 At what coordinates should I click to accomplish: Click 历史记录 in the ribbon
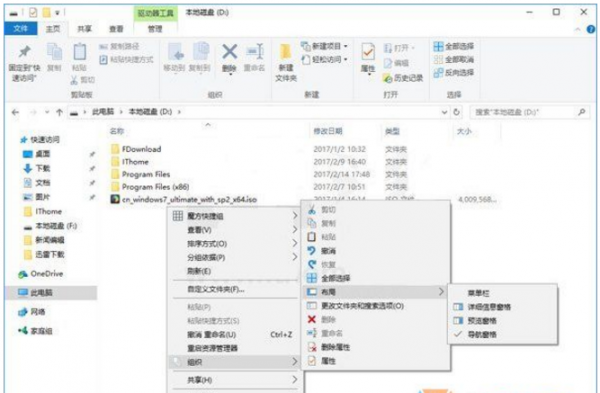tap(403, 78)
